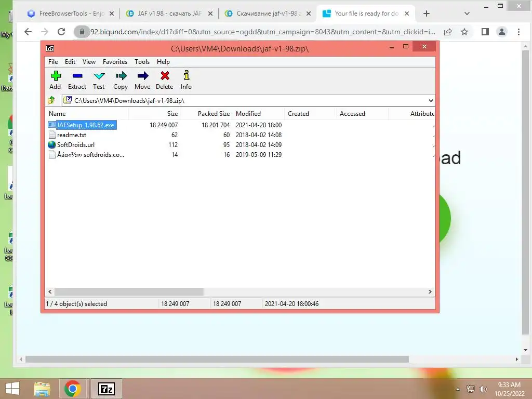This screenshot has height=399, width=532.
Task: Open the File menu
Action: point(53,62)
